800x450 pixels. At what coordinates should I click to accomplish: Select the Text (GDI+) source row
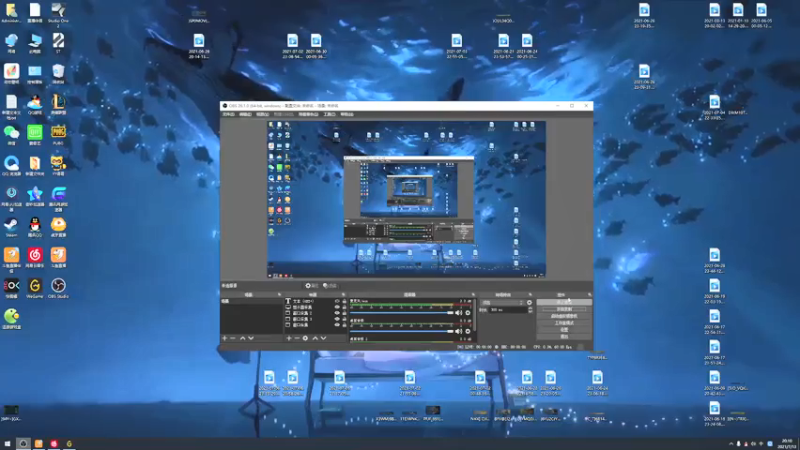pyautogui.click(x=315, y=302)
